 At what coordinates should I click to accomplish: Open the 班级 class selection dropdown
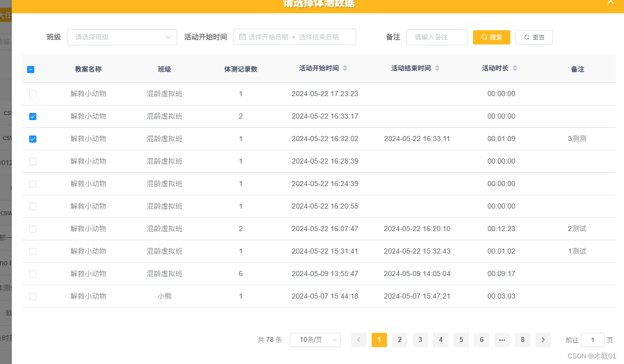click(x=122, y=37)
